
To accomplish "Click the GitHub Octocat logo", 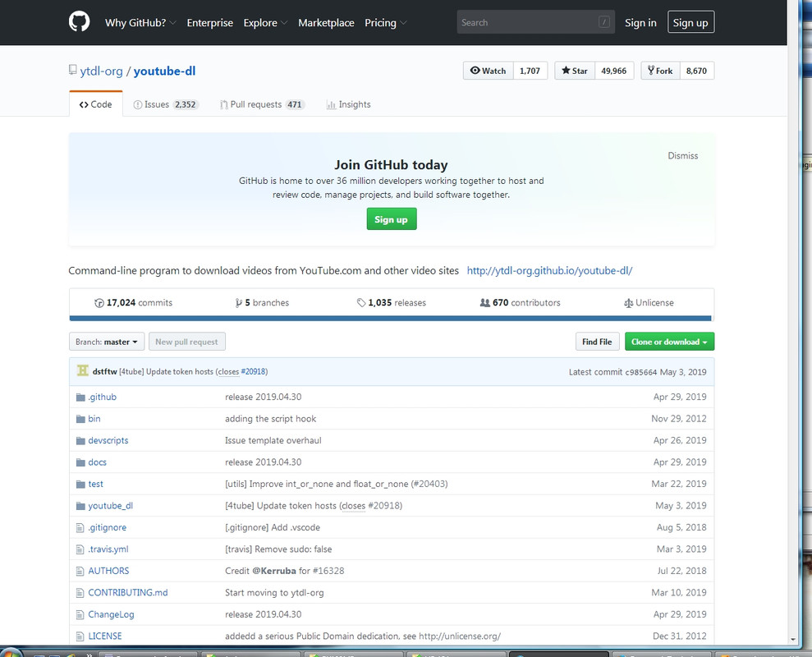I will [x=80, y=22].
